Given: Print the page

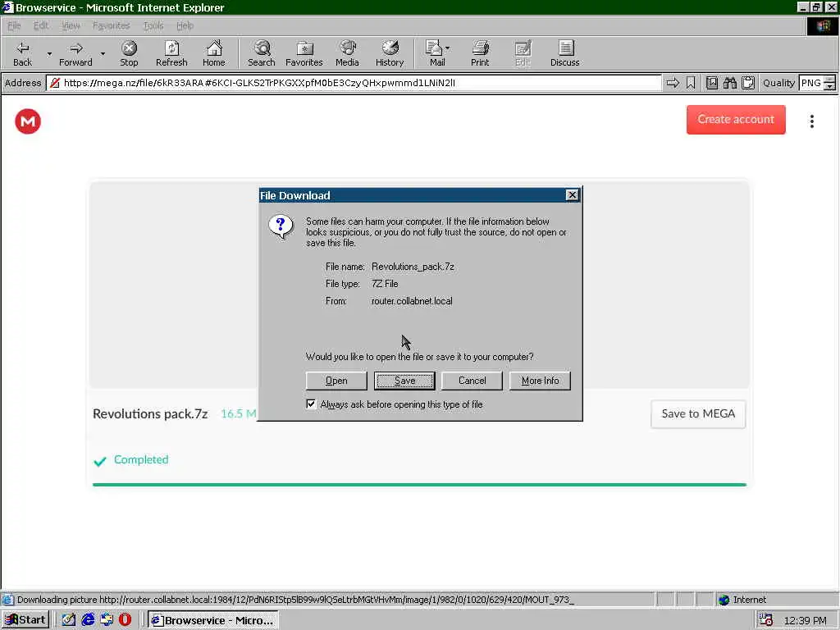Looking at the screenshot, I should [480, 53].
